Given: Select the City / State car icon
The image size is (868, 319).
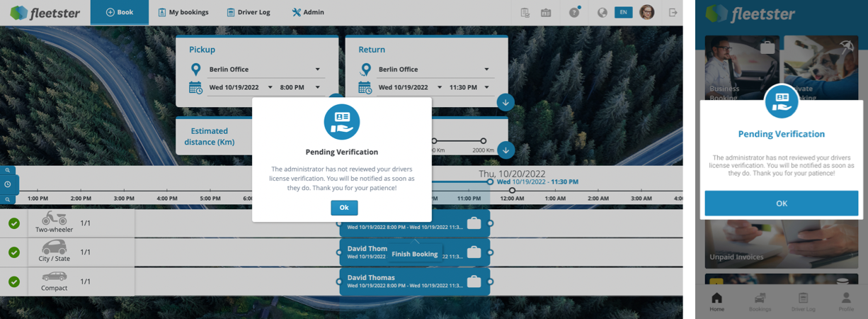Looking at the screenshot, I should pyautogui.click(x=55, y=247).
